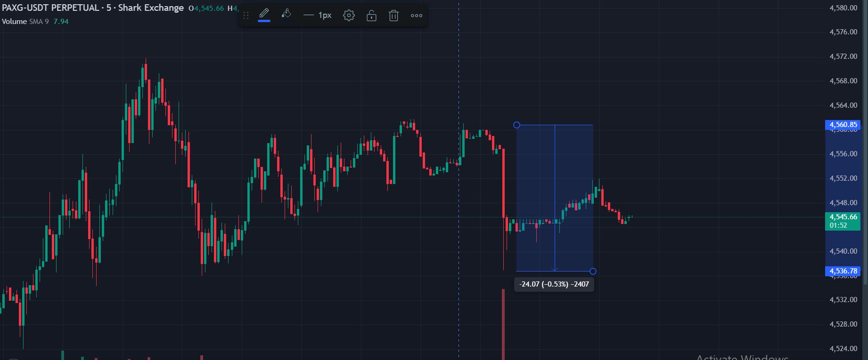This screenshot has width=868, height=360.
Task: Grab the floating toolbar drag handle
Action: [246, 16]
